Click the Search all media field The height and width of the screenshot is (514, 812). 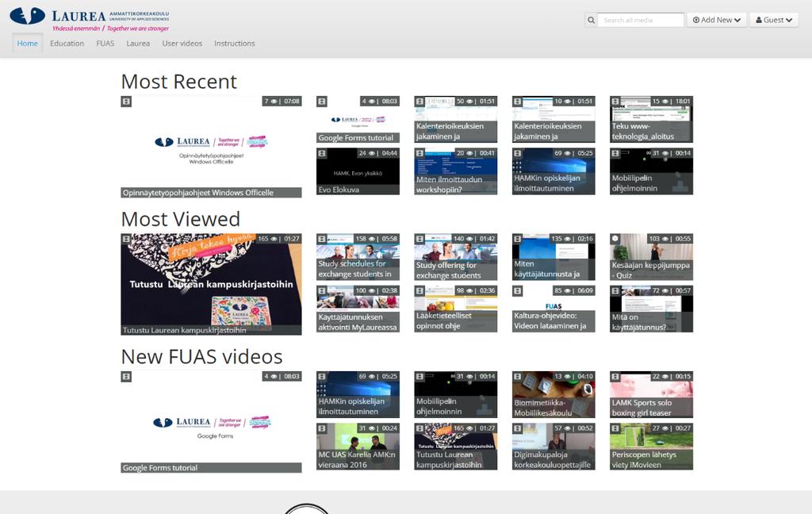[641, 20]
